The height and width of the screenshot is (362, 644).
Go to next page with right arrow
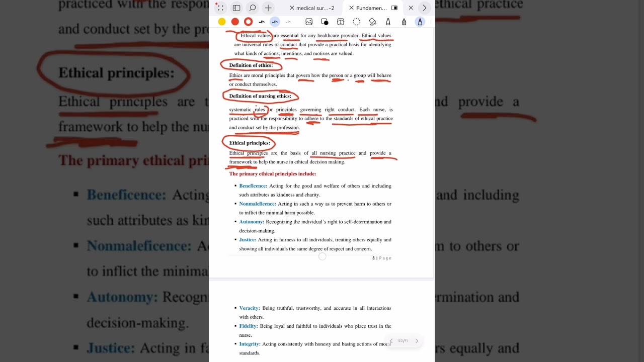click(417, 341)
